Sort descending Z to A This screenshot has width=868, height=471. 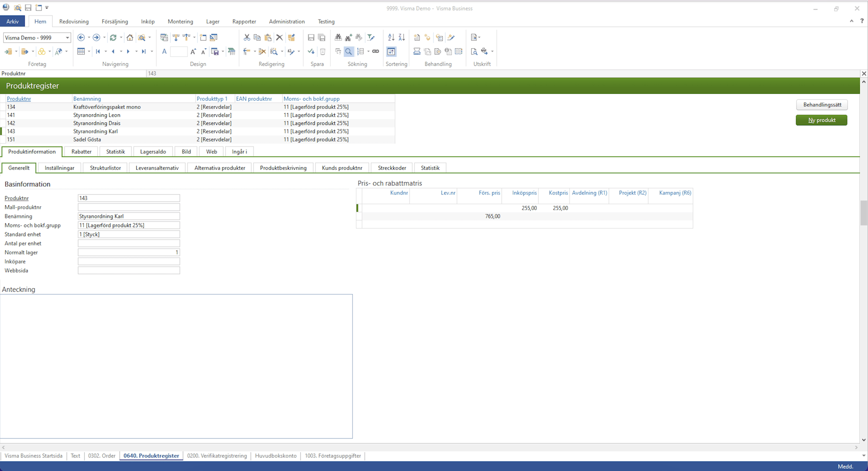coord(402,38)
